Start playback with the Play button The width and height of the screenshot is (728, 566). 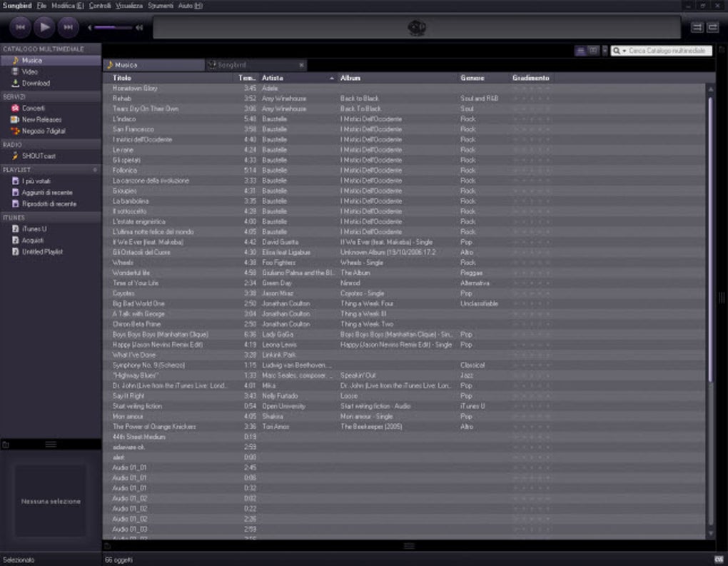pyautogui.click(x=44, y=27)
